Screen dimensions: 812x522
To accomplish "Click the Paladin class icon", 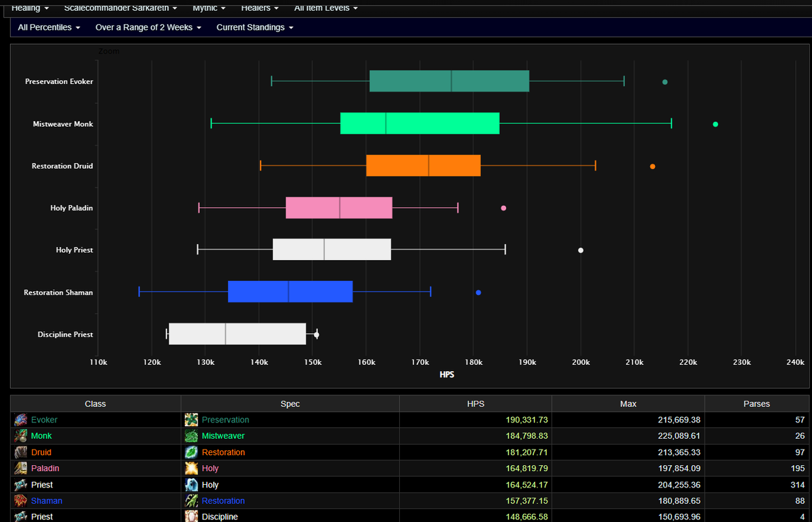I will pos(21,469).
